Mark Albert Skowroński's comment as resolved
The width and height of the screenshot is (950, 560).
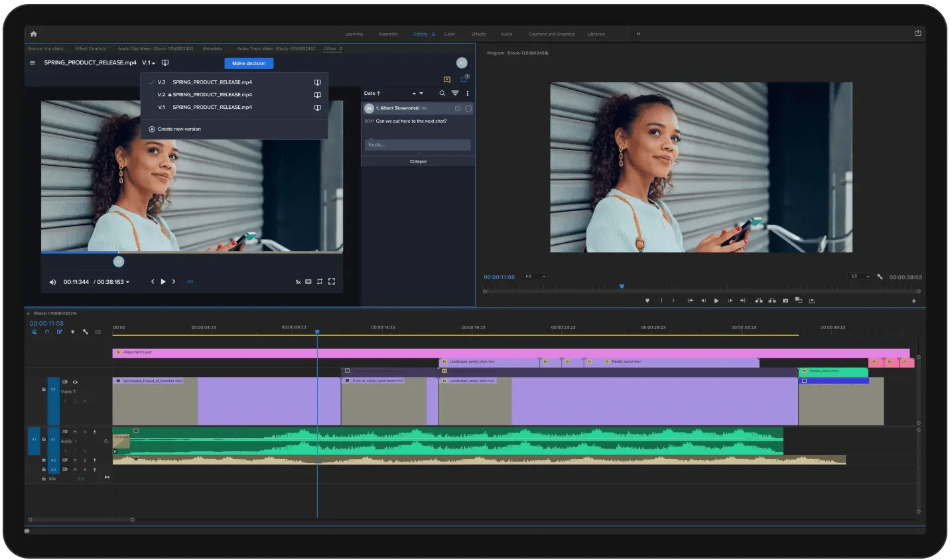(x=468, y=108)
